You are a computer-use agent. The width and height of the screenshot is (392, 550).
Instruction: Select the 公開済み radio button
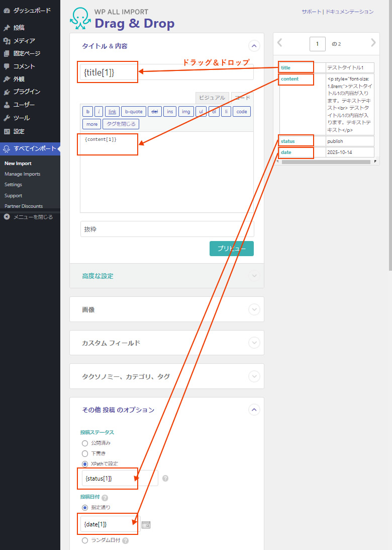84,443
